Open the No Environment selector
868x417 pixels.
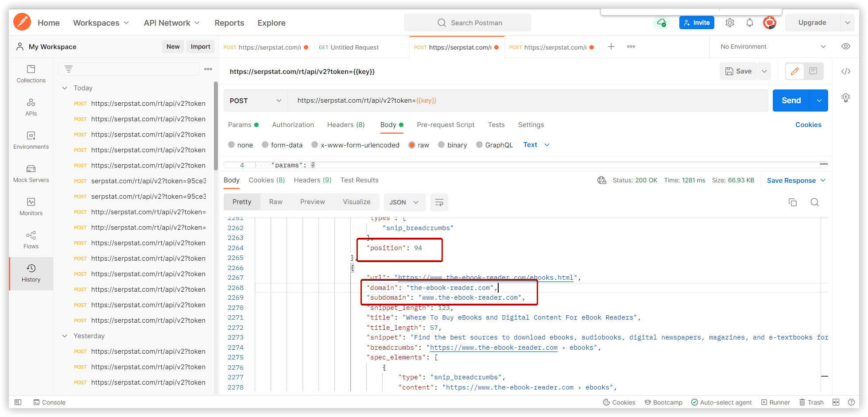[x=773, y=46]
